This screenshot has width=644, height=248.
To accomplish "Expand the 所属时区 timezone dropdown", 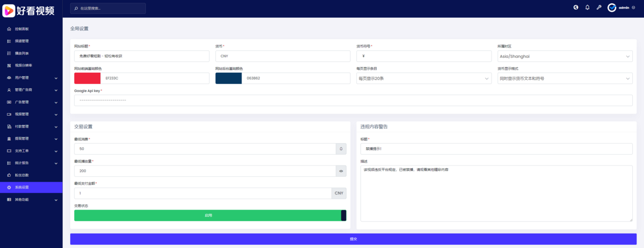I will [565, 56].
